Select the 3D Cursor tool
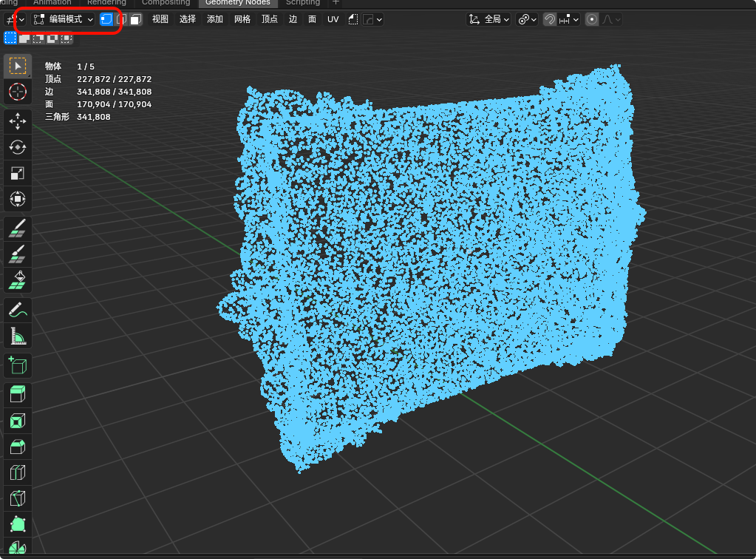The image size is (756, 559). 17,92
